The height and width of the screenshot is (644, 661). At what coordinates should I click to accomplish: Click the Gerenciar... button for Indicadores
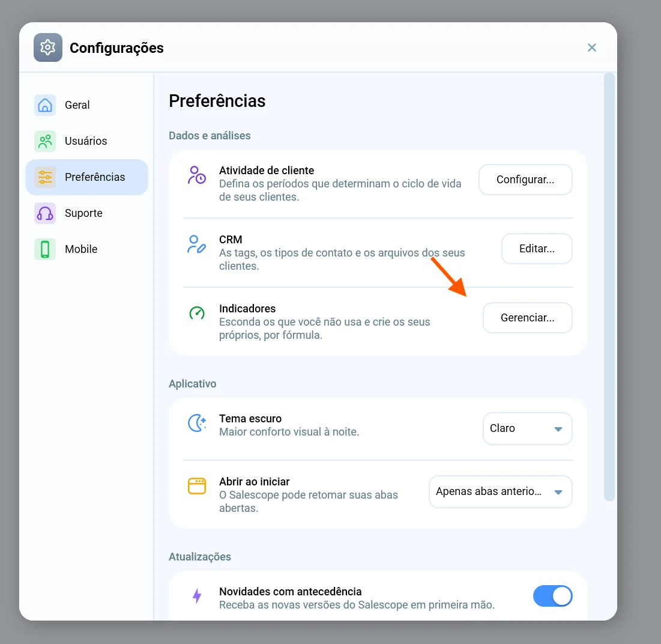[527, 318]
